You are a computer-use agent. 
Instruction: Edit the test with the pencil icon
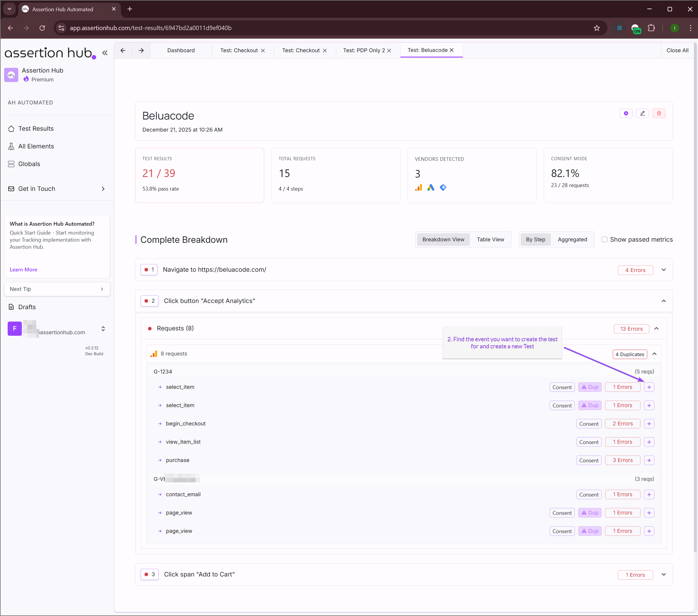[642, 113]
